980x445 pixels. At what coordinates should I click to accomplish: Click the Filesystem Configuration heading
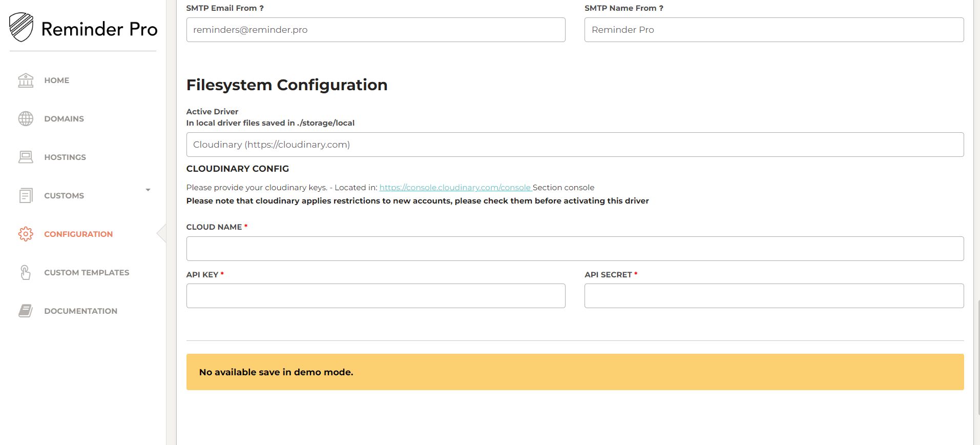287,85
